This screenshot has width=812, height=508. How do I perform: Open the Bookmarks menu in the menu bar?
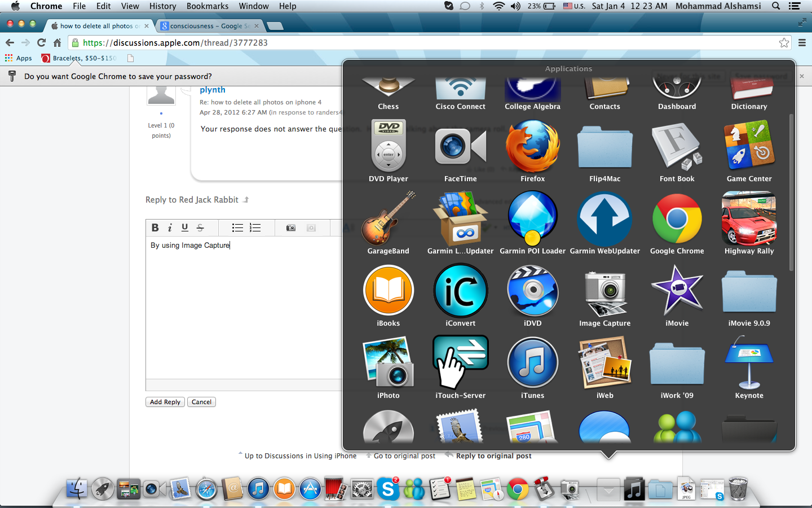208,6
